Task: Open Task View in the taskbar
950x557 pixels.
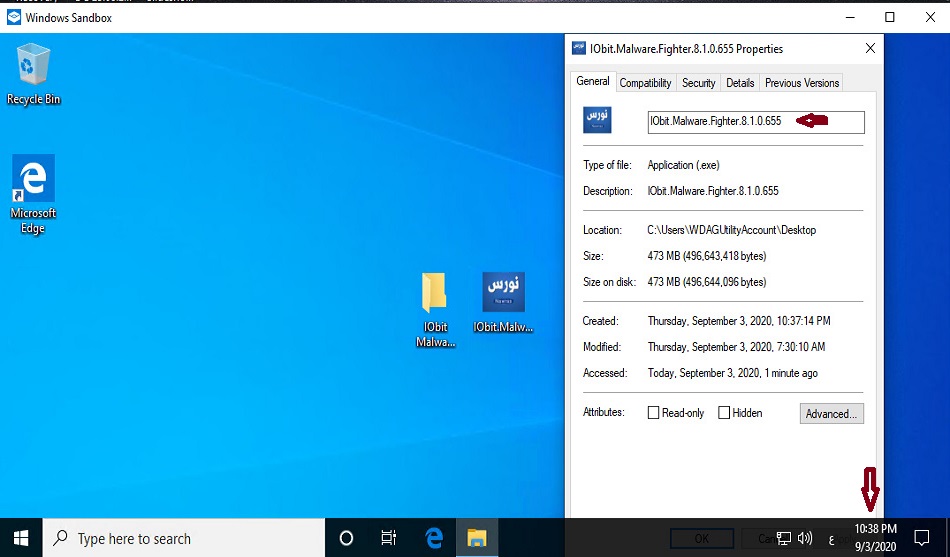Action: 389,538
